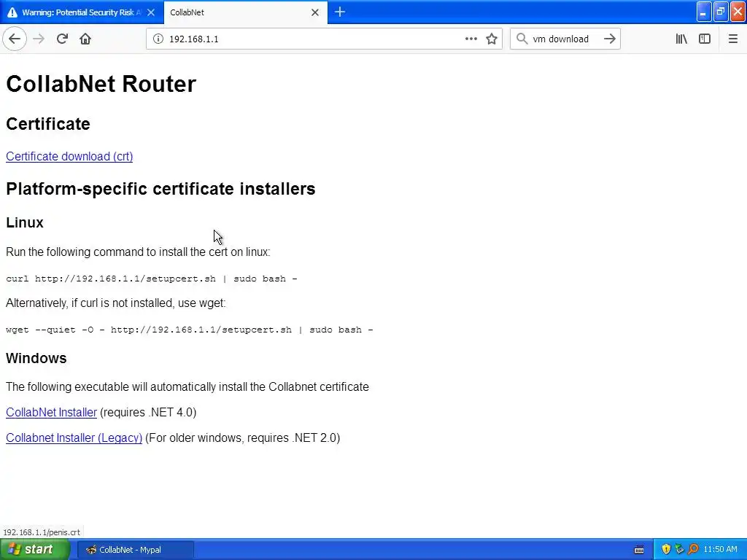Restore down the browser window

(721, 12)
